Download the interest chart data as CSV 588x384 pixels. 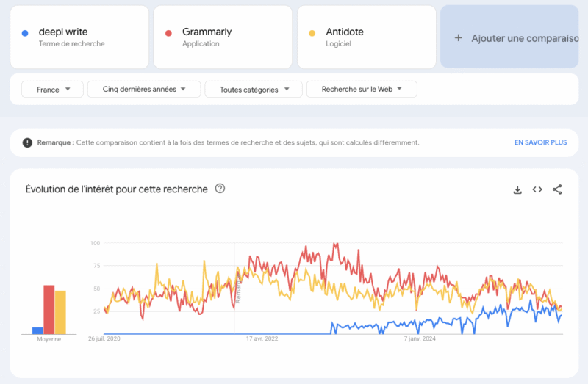(x=517, y=189)
